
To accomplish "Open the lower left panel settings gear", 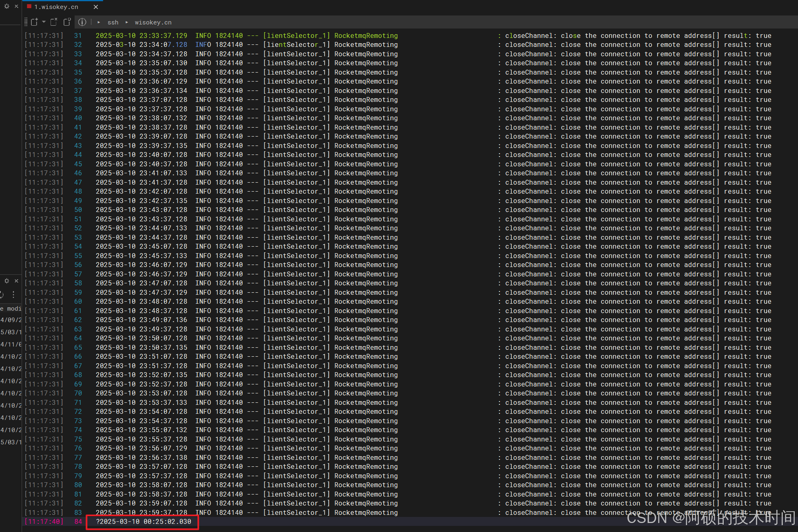I will pyautogui.click(x=7, y=281).
